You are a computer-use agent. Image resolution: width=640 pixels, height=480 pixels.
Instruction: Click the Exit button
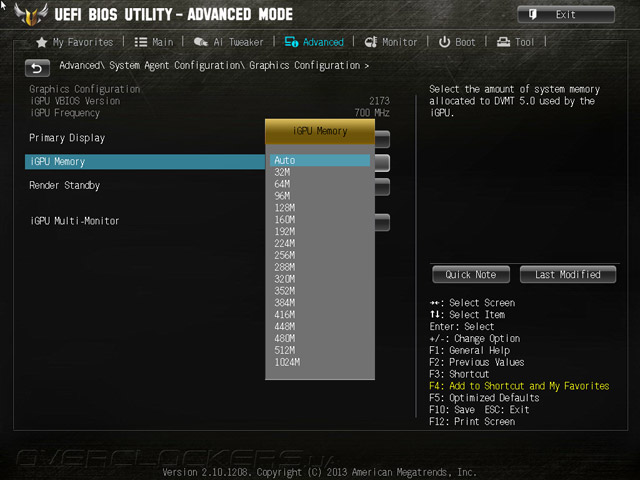[x=566, y=15]
